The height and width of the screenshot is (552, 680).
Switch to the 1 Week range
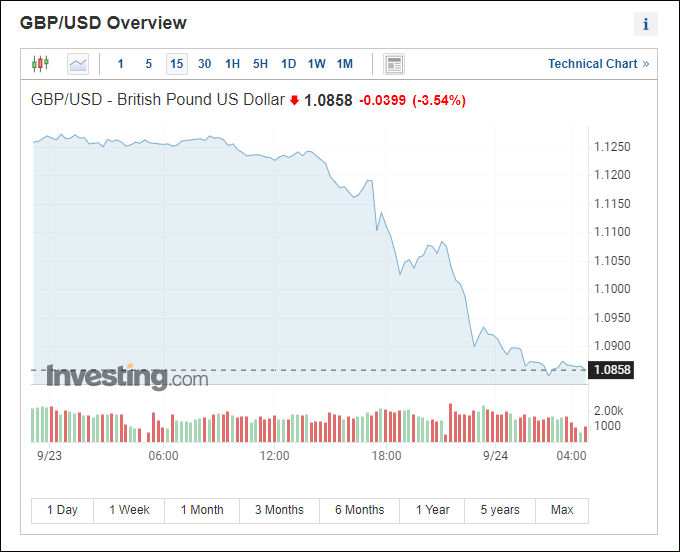coord(129,510)
